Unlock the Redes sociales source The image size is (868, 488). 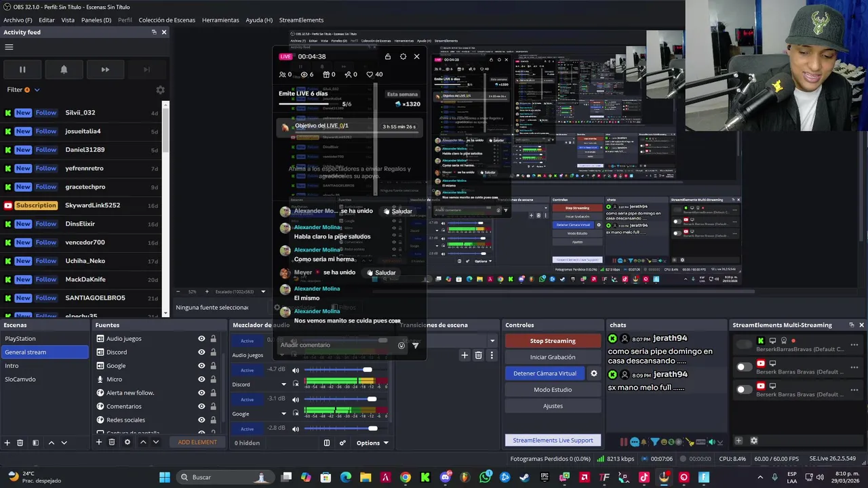213,420
